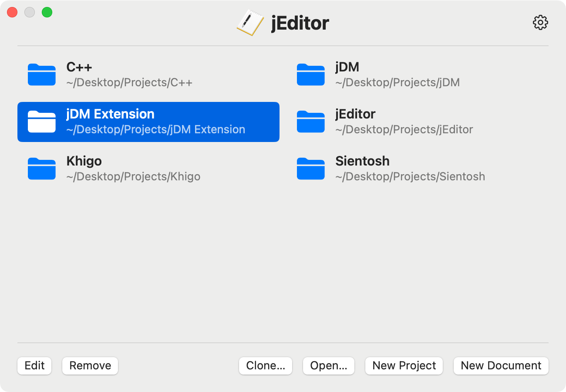
Task: Click the C++ project folder icon
Action: (42, 74)
